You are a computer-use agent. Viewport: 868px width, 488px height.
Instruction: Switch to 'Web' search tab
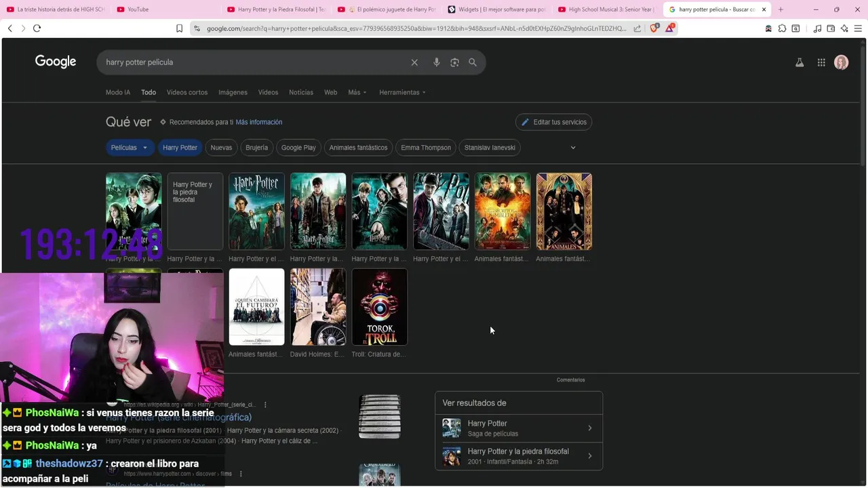(330, 92)
